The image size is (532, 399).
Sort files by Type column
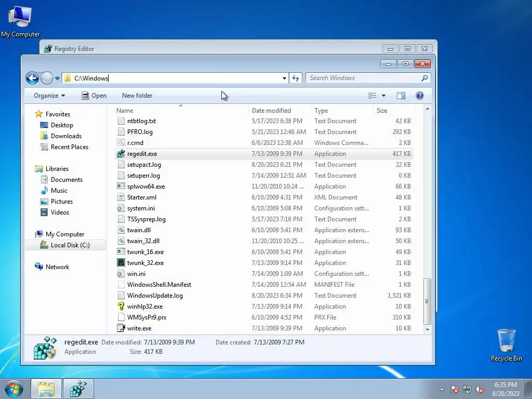pos(342,111)
